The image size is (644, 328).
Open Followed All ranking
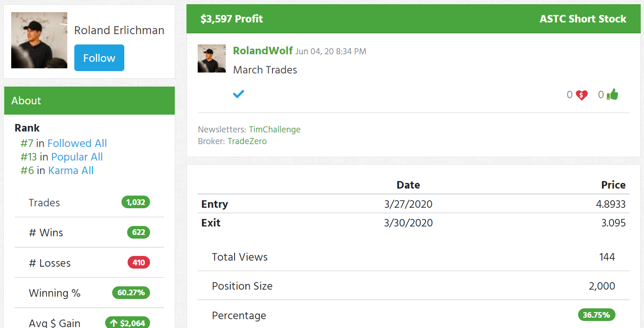point(77,143)
